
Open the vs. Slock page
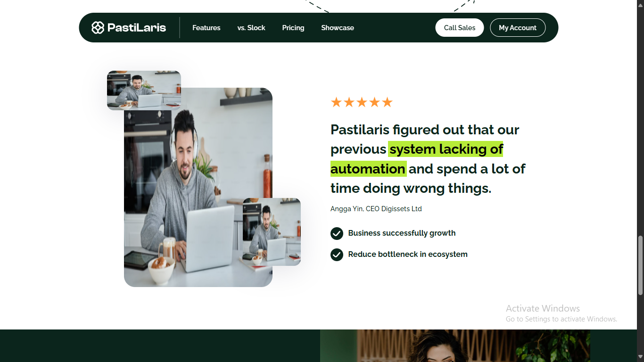(251, 28)
